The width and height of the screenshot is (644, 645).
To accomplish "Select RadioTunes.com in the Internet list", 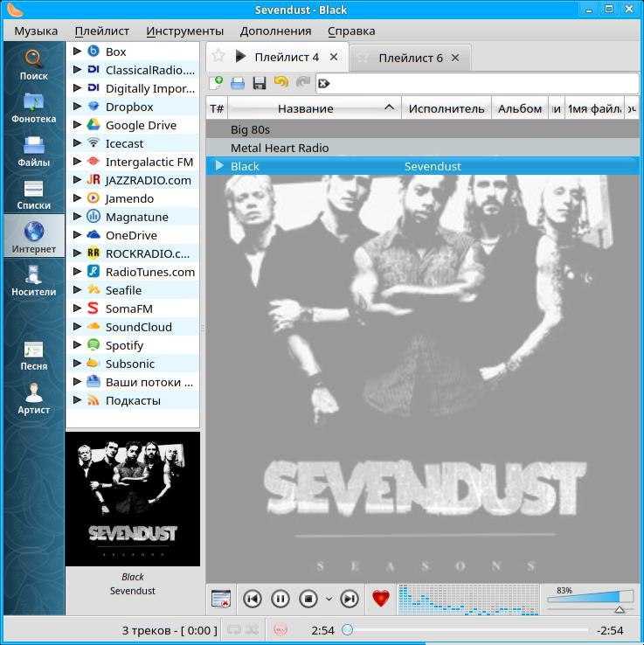I will [133, 272].
